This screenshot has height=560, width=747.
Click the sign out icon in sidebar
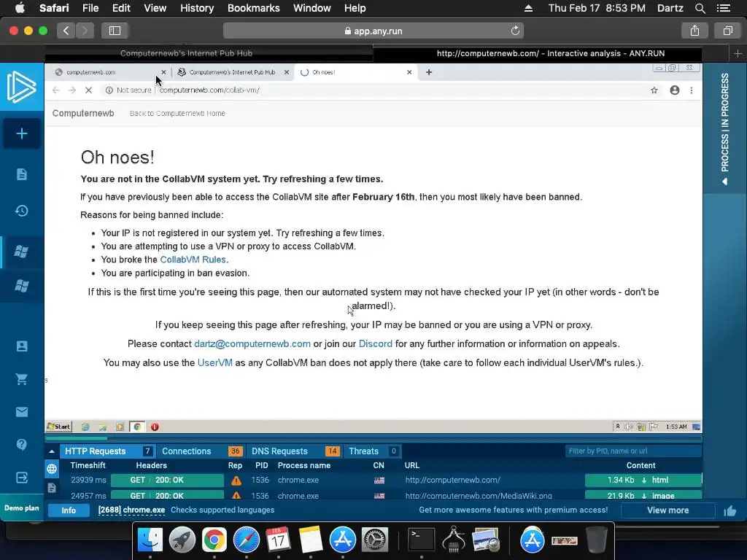22,478
